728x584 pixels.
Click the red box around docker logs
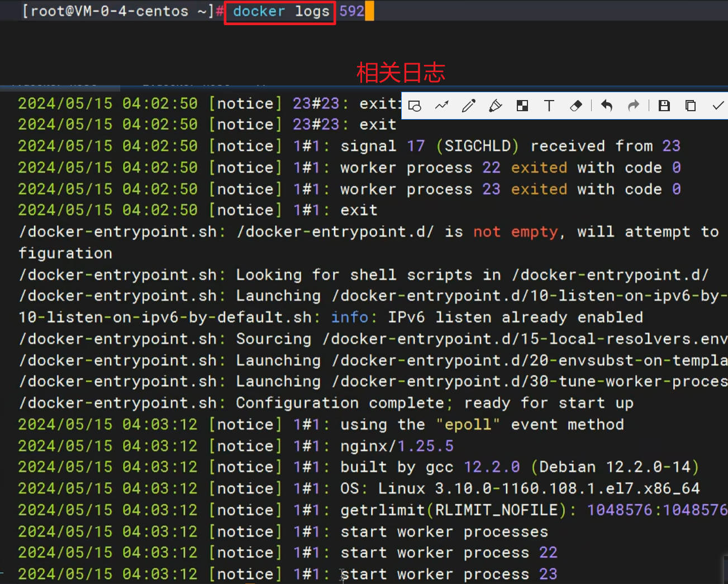coord(280,12)
